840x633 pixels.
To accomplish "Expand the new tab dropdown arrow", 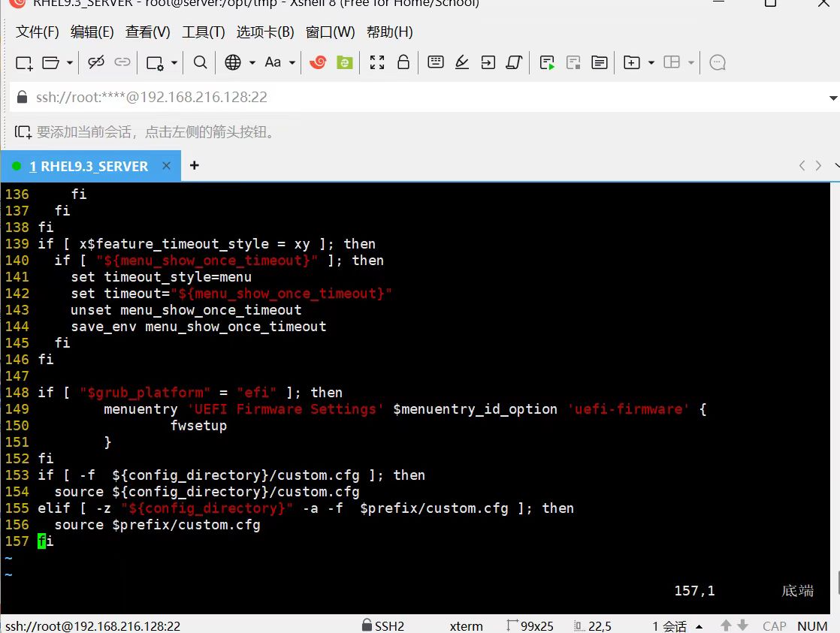I will 651,62.
